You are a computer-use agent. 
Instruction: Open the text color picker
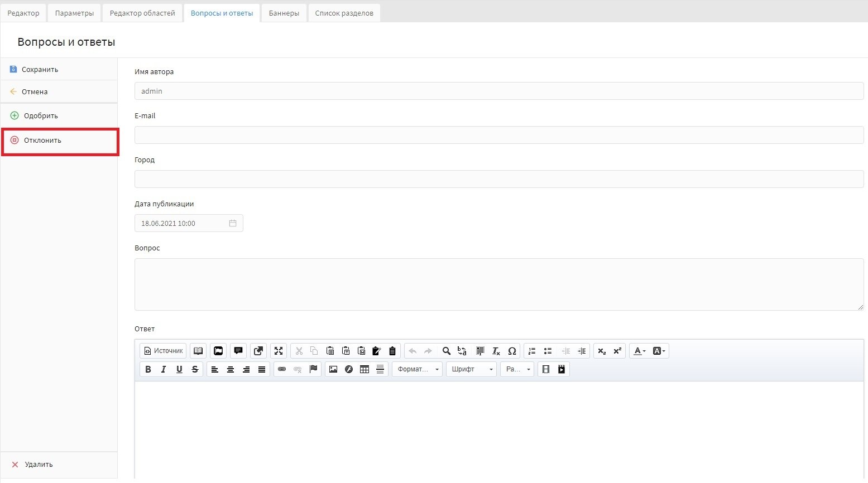tap(639, 351)
